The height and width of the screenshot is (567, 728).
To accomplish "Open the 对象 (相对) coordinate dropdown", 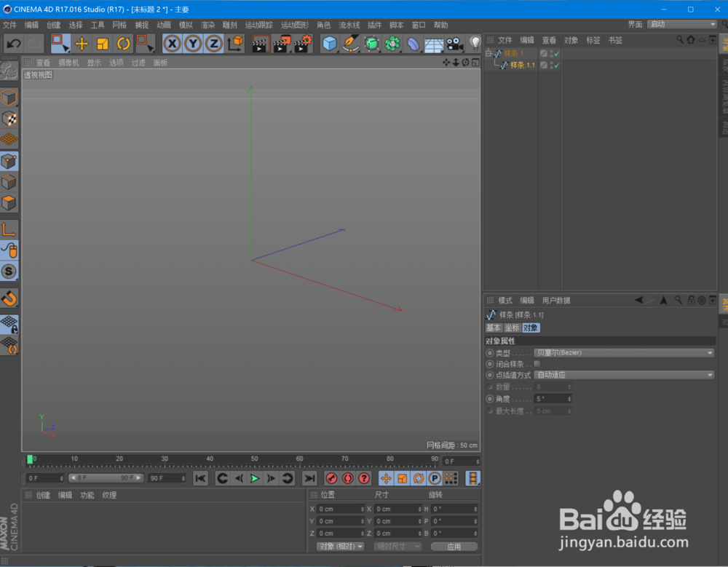I will [x=340, y=547].
